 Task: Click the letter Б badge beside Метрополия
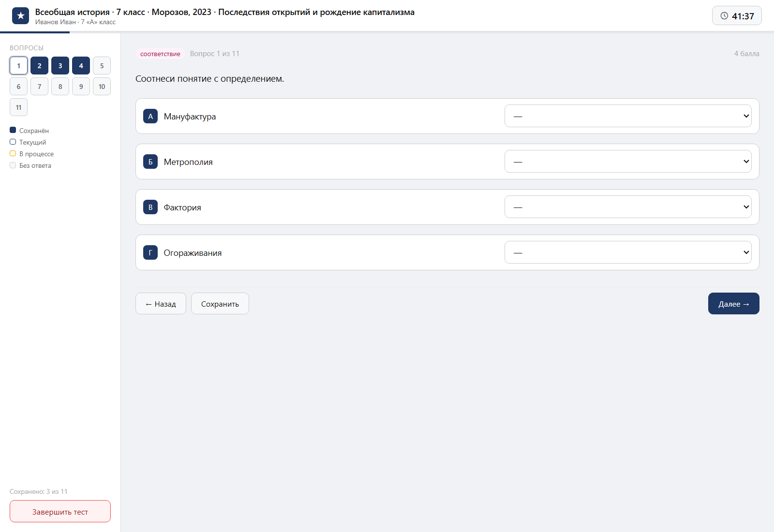tap(150, 162)
